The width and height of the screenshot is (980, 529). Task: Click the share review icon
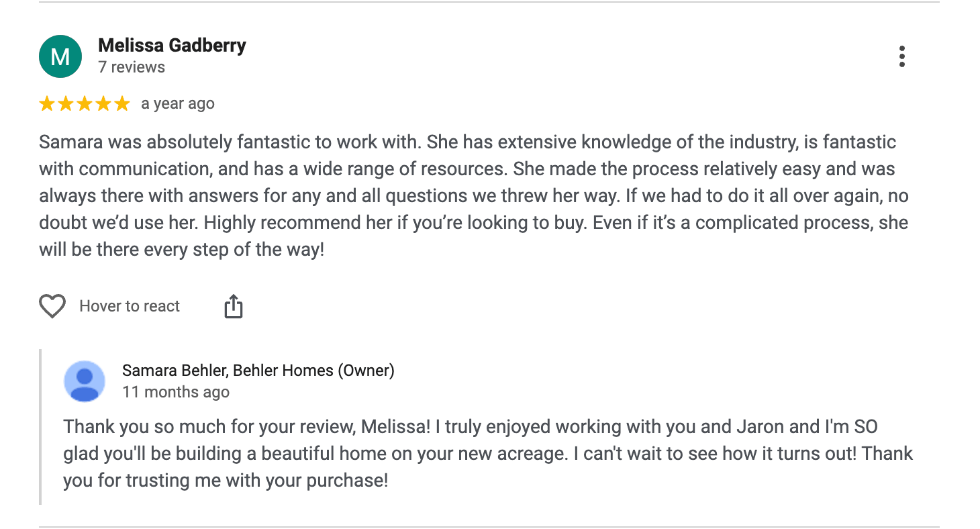pyautogui.click(x=233, y=307)
